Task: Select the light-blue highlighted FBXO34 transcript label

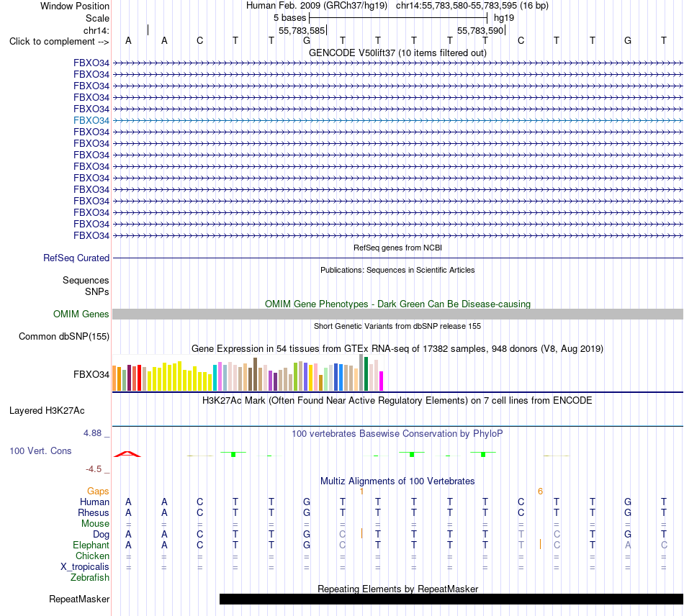Action: pyautogui.click(x=91, y=120)
